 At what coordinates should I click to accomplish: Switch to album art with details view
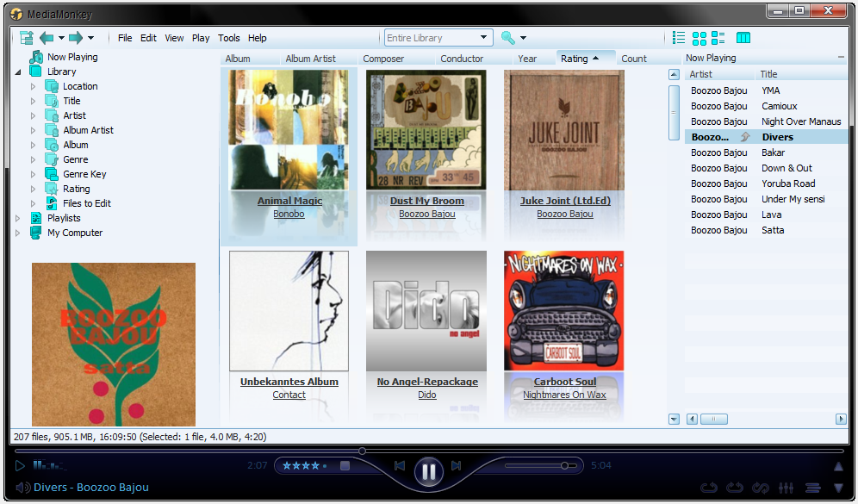click(x=718, y=38)
